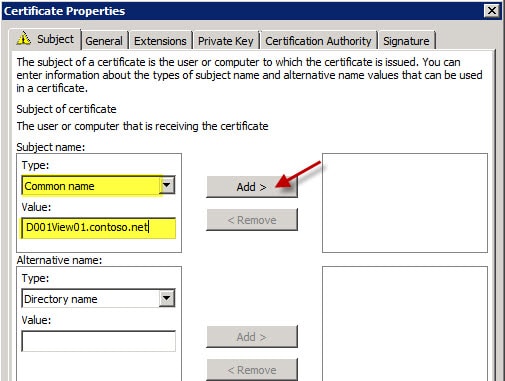Click the Directory name combo box
This screenshot has height=381, width=505.
[x=98, y=298]
